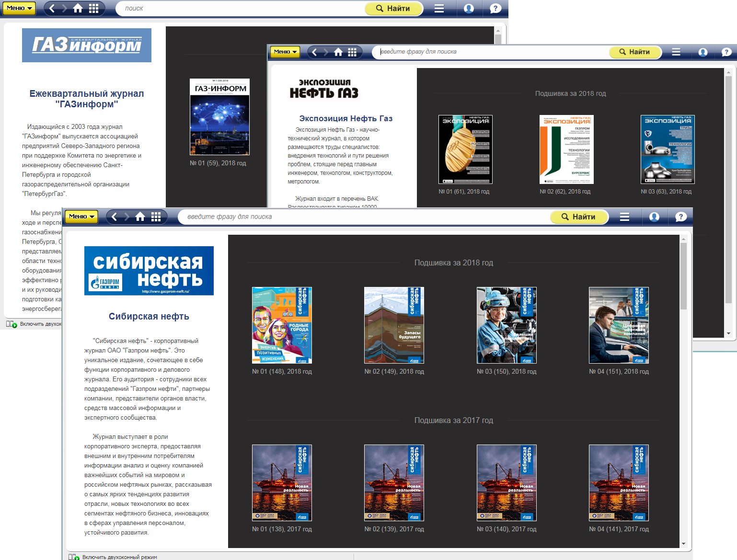Open the home page in Сибирская нефть window
This screenshot has height=560, width=737.
click(x=140, y=217)
